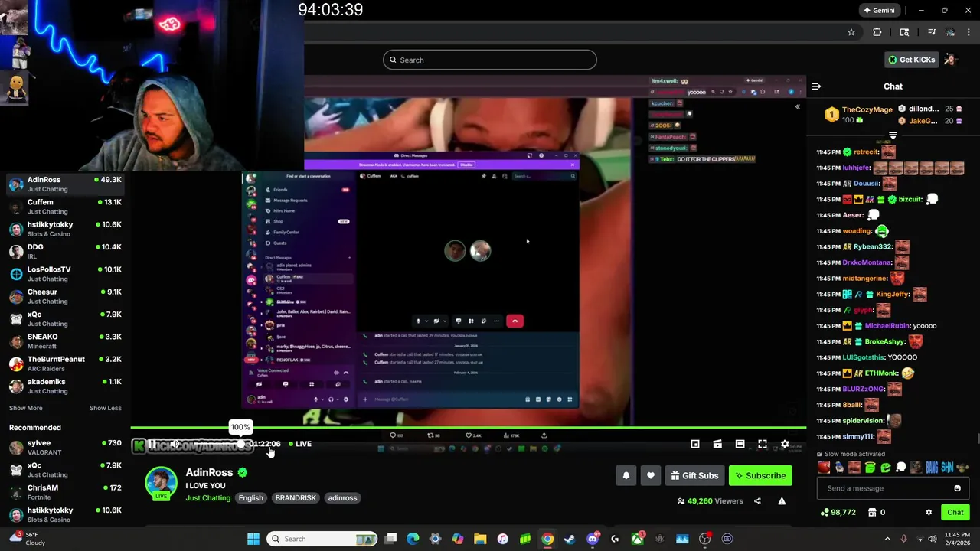Mute the player volume speaker icon
Viewport: 980px width, 551px height.
pyautogui.click(x=175, y=444)
